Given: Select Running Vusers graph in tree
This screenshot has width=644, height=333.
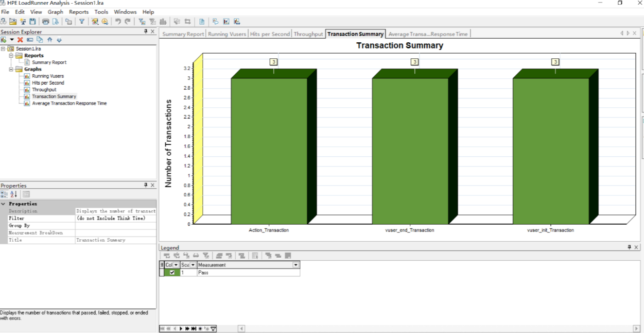Looking at the screenshot, I should pyautogui.click(x=48, y=76).
